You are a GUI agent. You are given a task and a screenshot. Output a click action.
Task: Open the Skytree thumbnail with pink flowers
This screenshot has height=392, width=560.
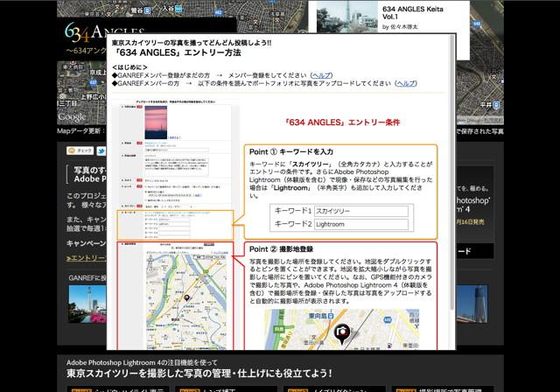[x=87, y=304]
